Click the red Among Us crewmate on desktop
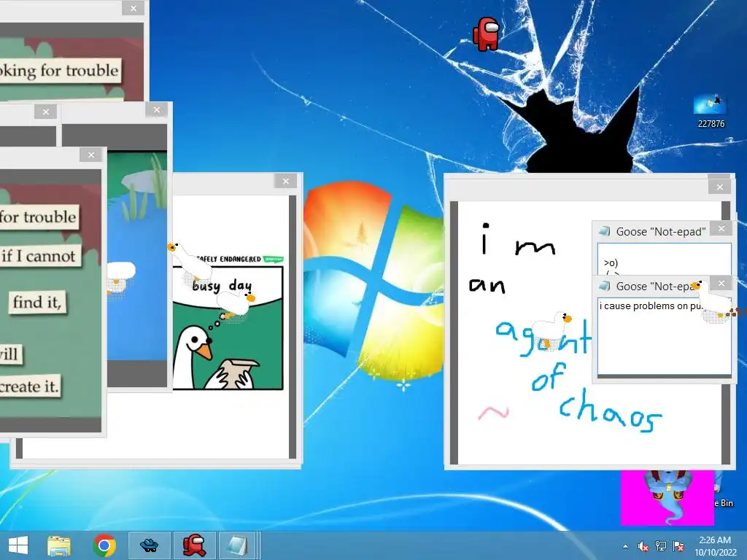Image resolution: width=747 pixels, height=560 pixels. 487,34
